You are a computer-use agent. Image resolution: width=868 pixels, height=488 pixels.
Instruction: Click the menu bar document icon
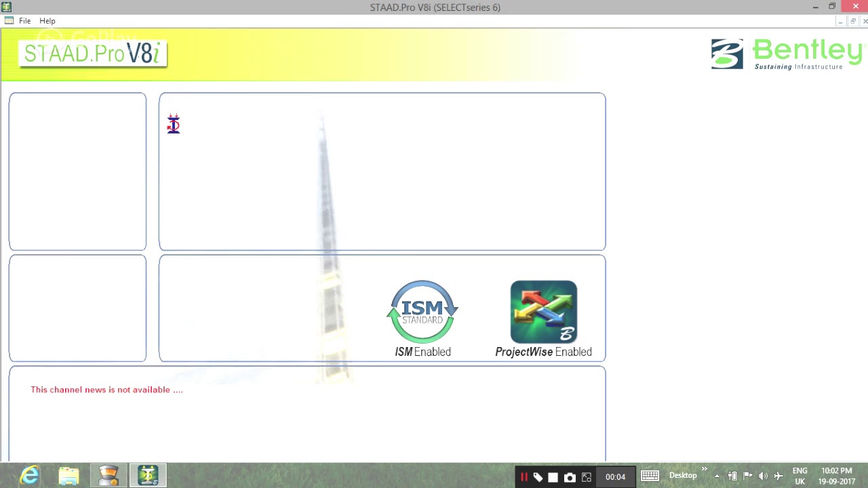click(x=9, y=21)
